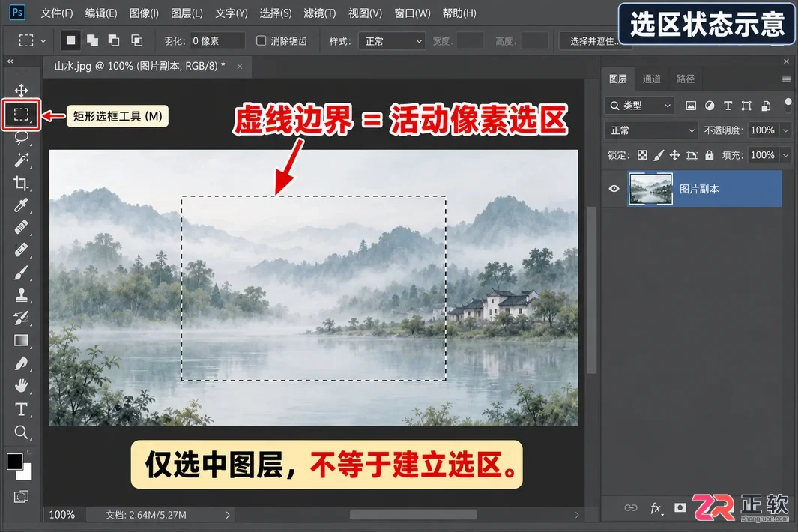
Task: Filter layers by smart object icon
Action: (766, 106)
